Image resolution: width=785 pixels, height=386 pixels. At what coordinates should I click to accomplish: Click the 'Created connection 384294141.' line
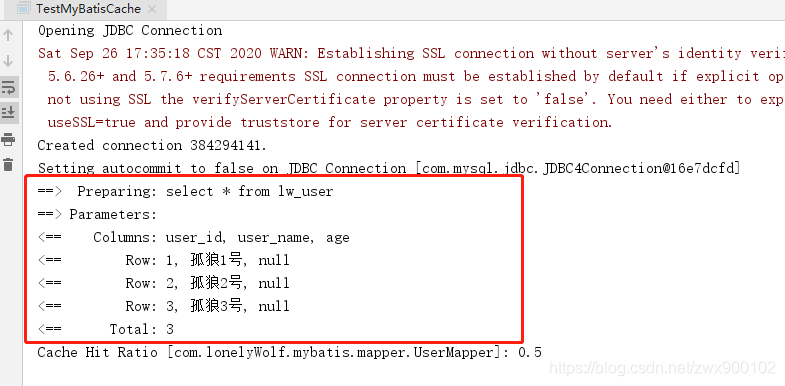153,146
